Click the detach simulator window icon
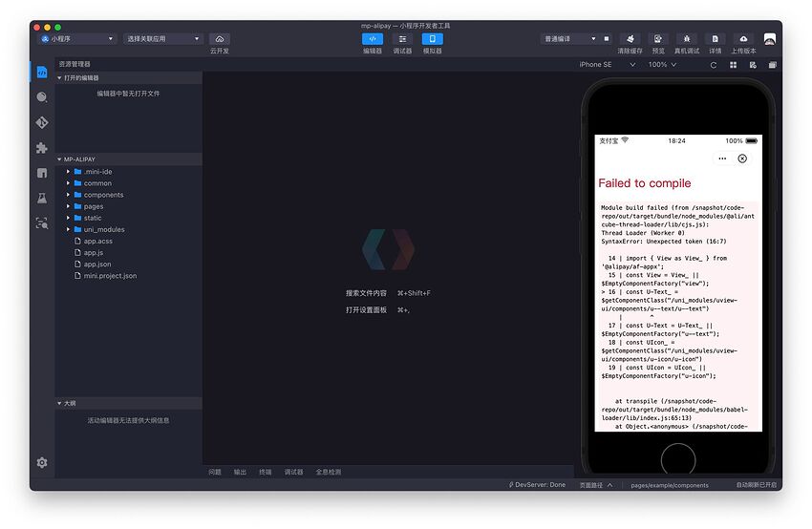Screen dimensions: 812x529 773,65
